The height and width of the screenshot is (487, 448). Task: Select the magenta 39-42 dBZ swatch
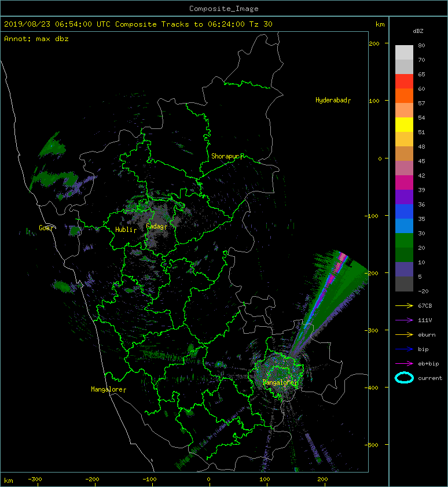(x=404, y=182)
